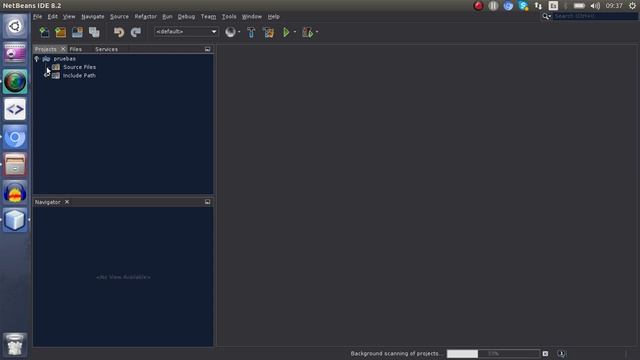Viewport: 640px width, 360px height.
Task: Switch to the Files tab
Action: (76, 49)
